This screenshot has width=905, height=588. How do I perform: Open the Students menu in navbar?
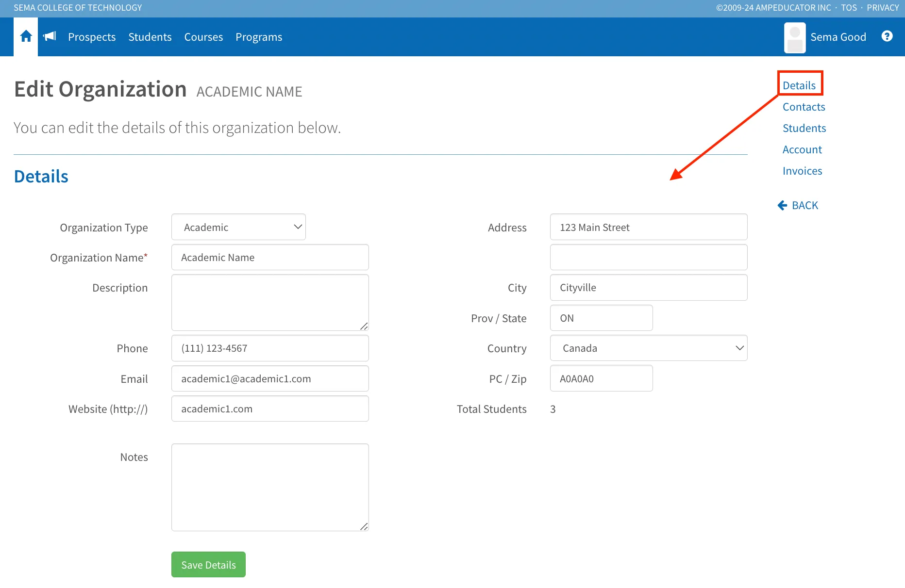pyautogui.click(x=150, y=37)
